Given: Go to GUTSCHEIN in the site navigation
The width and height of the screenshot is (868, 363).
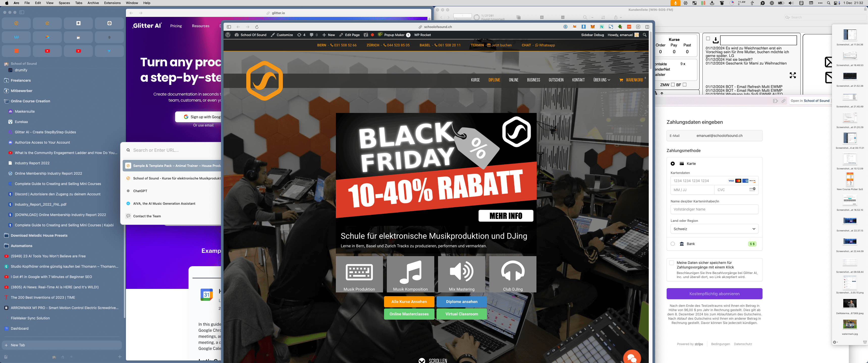Looking at the screenshot, I should pos(556,80).
